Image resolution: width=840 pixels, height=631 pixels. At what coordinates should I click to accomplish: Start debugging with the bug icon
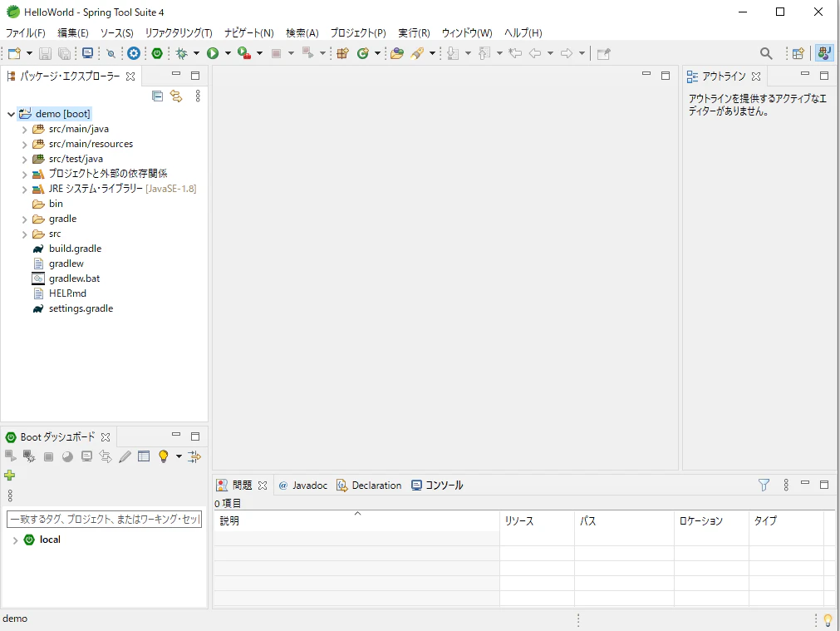182,53
